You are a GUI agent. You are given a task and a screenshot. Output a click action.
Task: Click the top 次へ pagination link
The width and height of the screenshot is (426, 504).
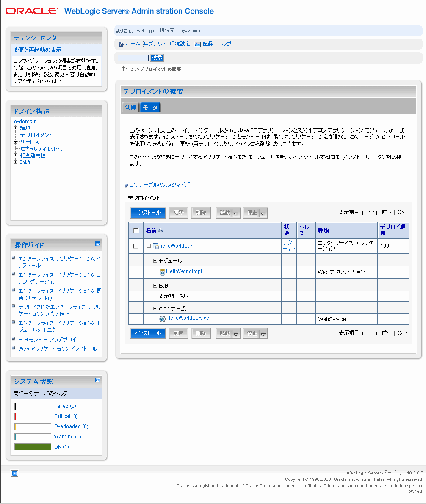coord(403,213)
